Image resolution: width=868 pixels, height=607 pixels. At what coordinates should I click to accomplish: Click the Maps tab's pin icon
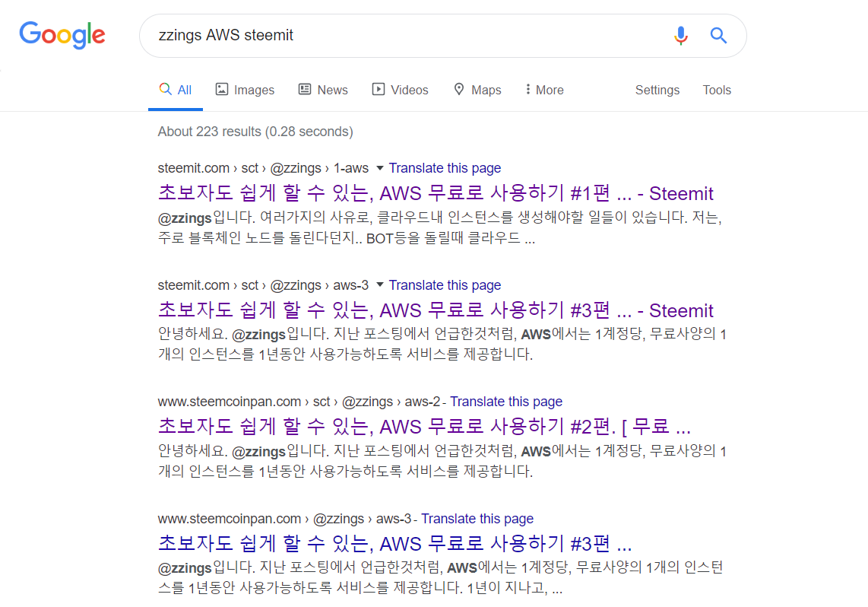tap(458, 89)
